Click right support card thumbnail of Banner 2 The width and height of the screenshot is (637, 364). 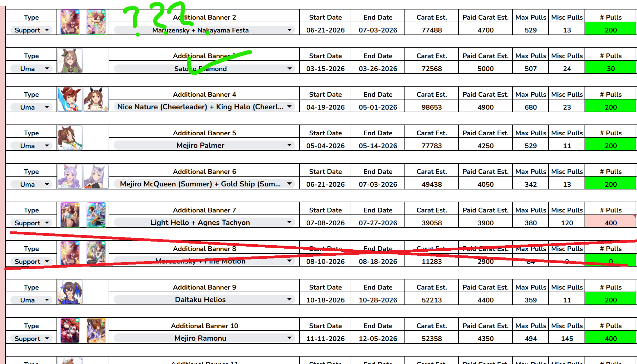click(96, 22)
